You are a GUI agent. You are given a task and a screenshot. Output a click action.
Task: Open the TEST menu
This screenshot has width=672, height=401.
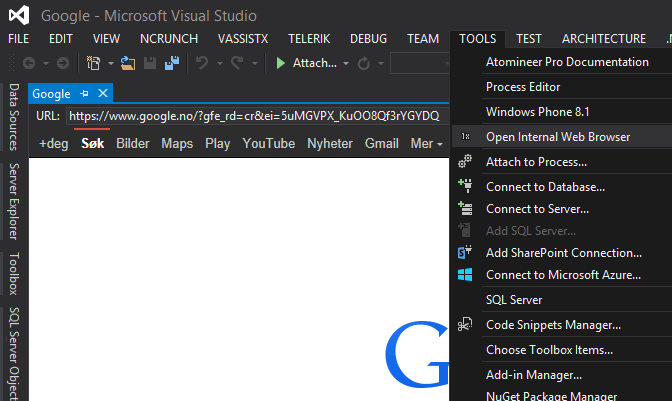[528, 39]
